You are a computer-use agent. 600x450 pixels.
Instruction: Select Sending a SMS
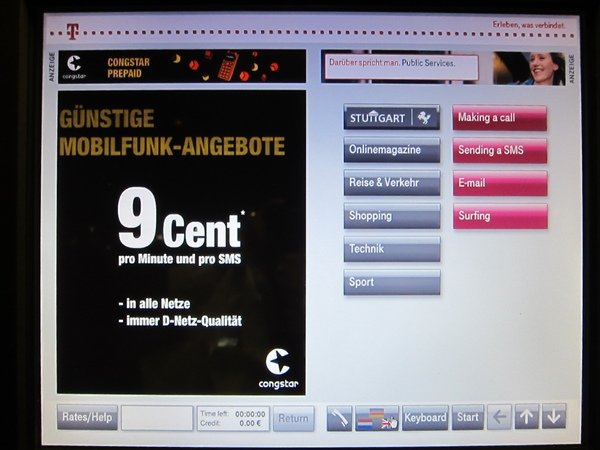(x=500, y=150)
